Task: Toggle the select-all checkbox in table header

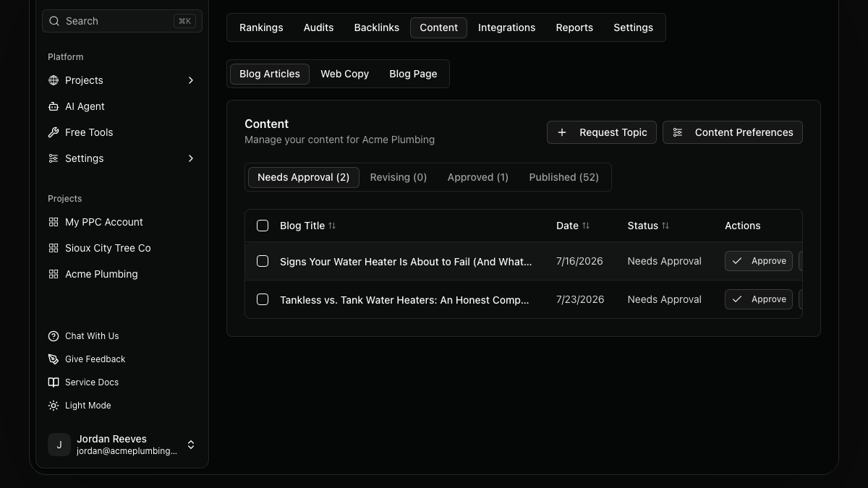Action: point(263,226)
